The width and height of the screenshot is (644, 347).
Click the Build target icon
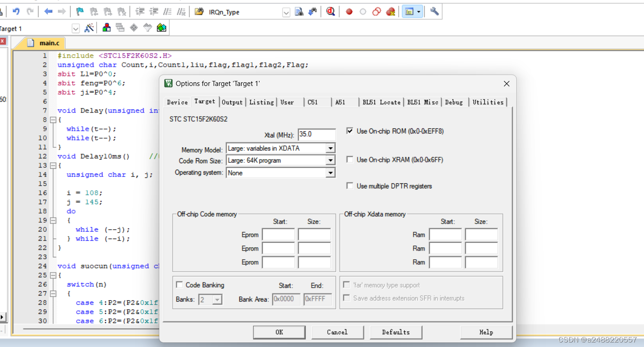(106, 28)
